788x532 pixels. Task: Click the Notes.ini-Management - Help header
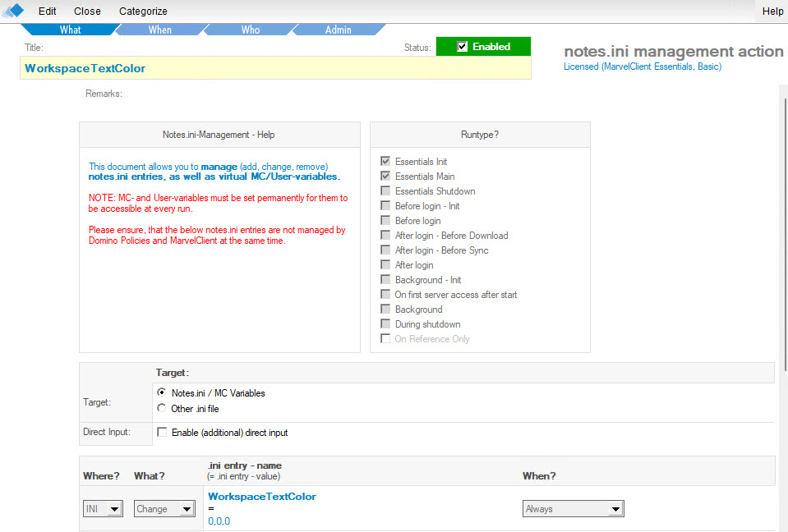[219, 135]
